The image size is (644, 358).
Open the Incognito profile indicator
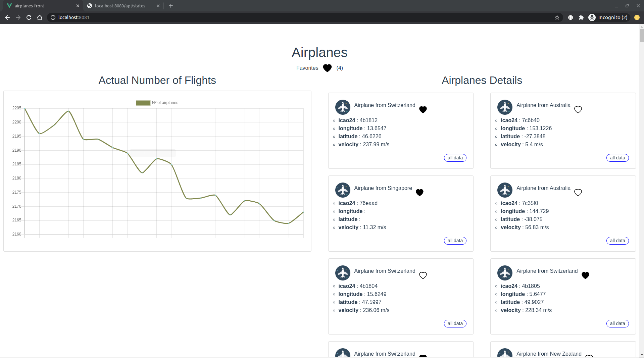coord(608,17)
